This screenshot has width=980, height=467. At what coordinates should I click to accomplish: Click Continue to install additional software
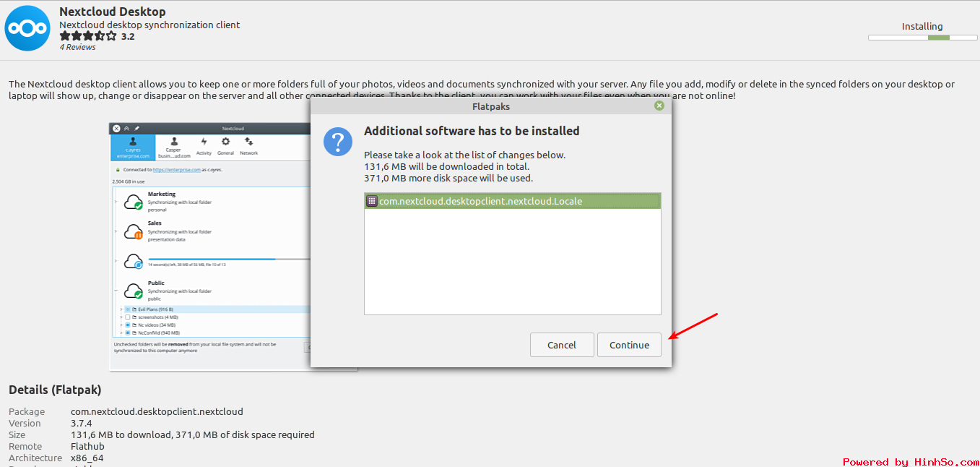pyautogui.click(x=629, y=345)
